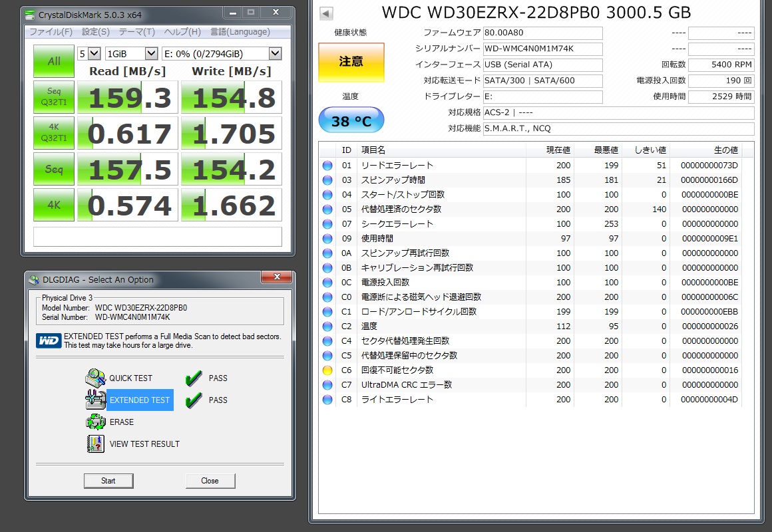Click the 2529 時間 usage time field

(721, 96)
